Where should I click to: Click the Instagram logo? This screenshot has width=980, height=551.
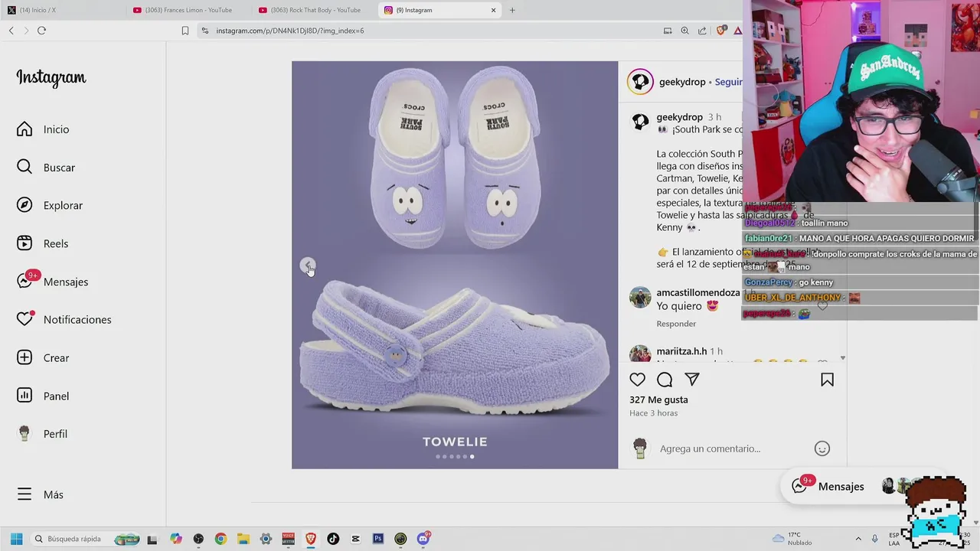(x=51, y=77)
